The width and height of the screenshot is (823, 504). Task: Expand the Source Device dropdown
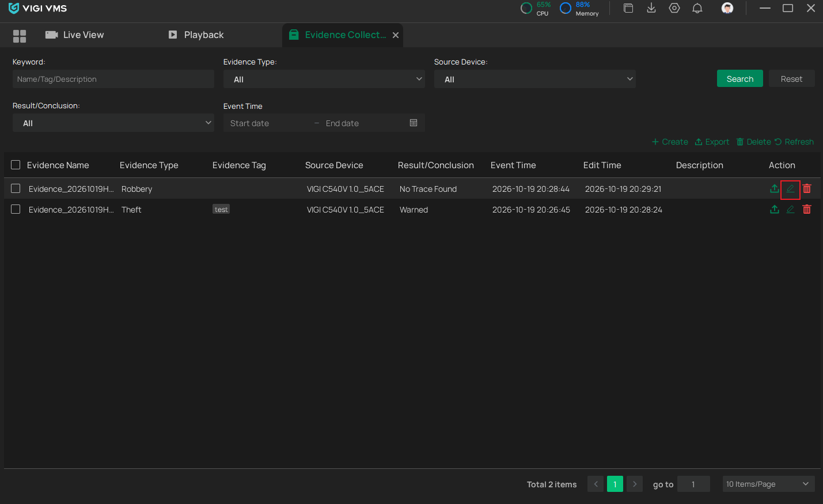coord(535,79)
